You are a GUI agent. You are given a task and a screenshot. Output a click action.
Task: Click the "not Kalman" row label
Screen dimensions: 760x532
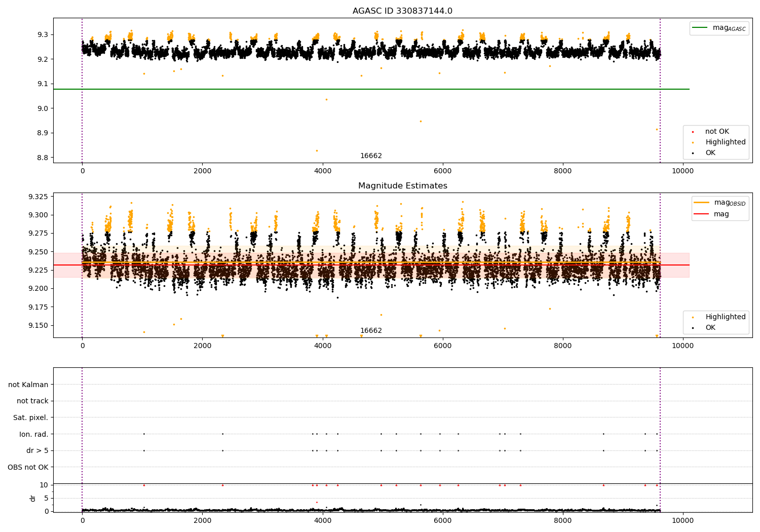28,385
